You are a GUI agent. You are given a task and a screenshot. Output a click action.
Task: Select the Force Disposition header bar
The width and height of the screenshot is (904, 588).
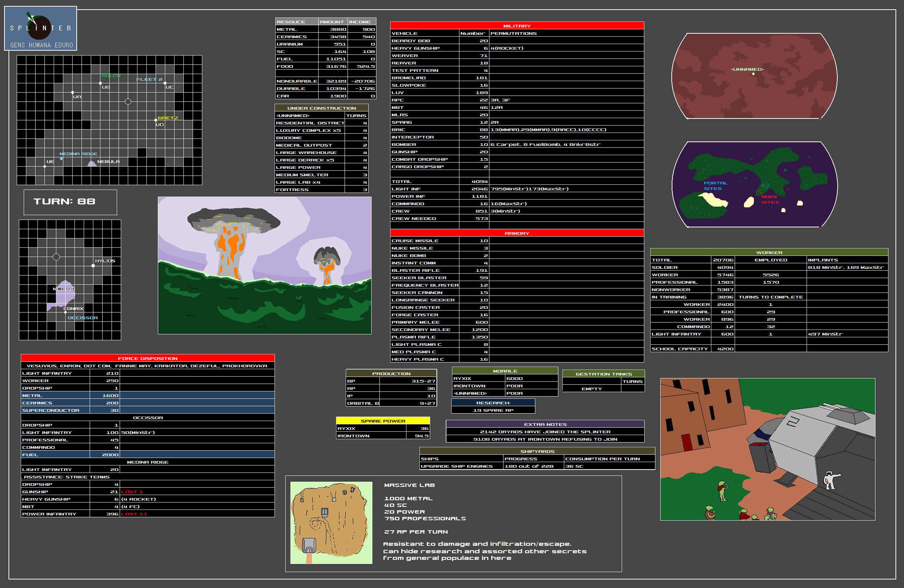[x=147, y=358]
